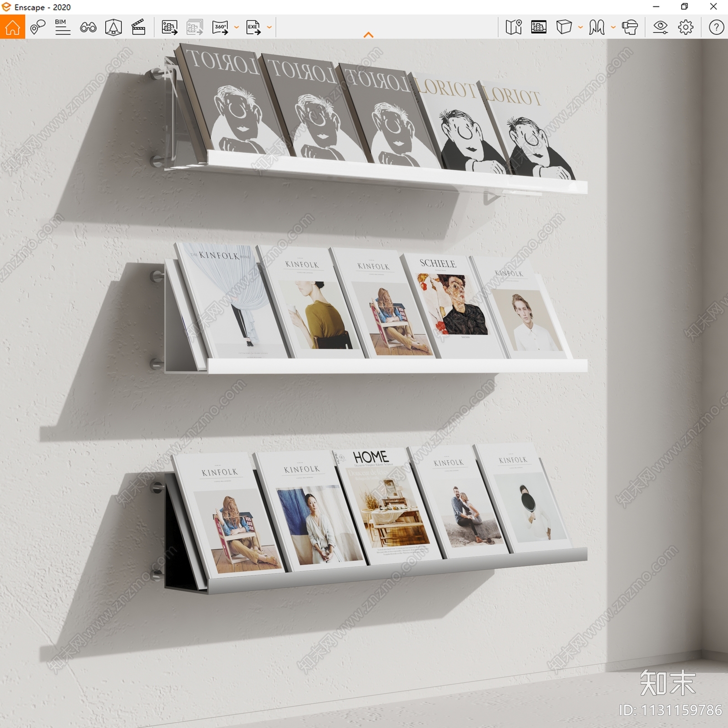Open the Visual Settings eye icon
This screenshot has height=728, width=728.
click(660, 27)
